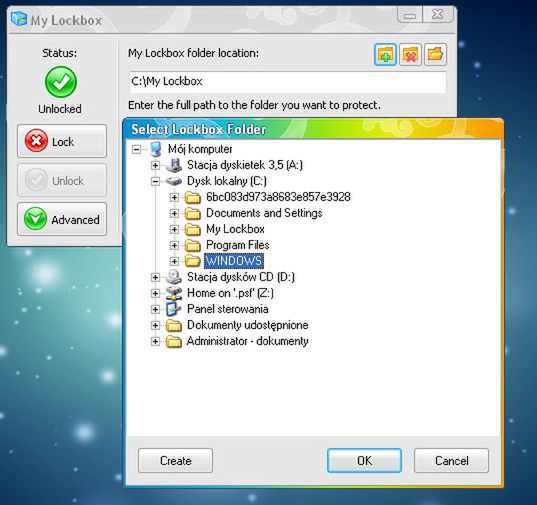
Task: Expand the 6bc083d973a8683e857e3928 folder node
Action: pos(174,198)
